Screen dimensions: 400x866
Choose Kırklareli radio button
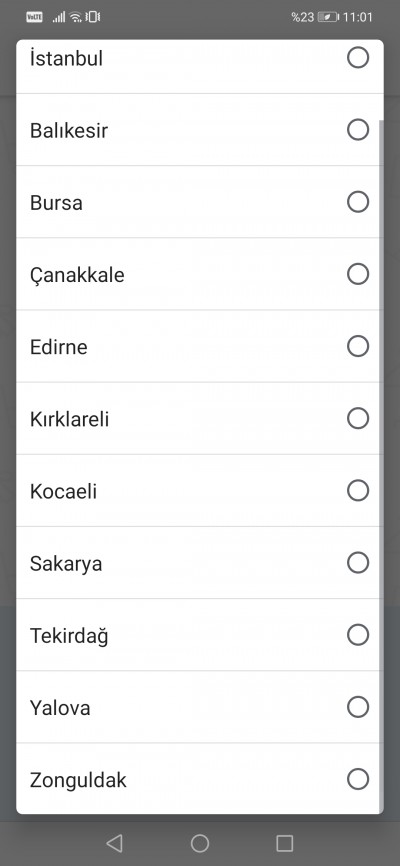(x=358, y=419)
